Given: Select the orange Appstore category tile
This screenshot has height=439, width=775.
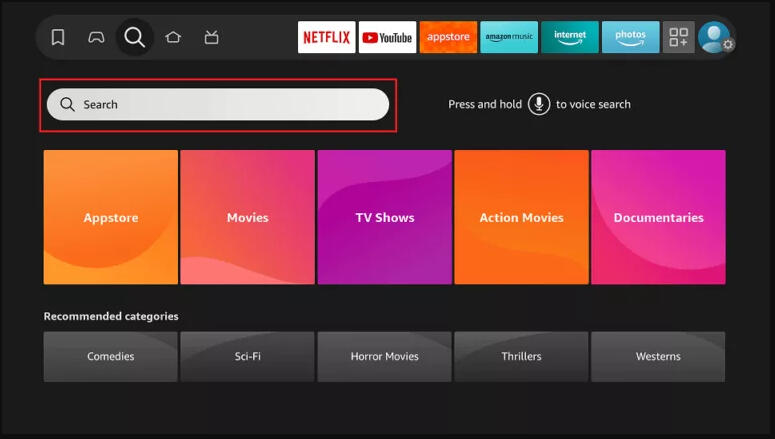Looking at the screenshot, I should pyautogui.click(x=111, y=217).
